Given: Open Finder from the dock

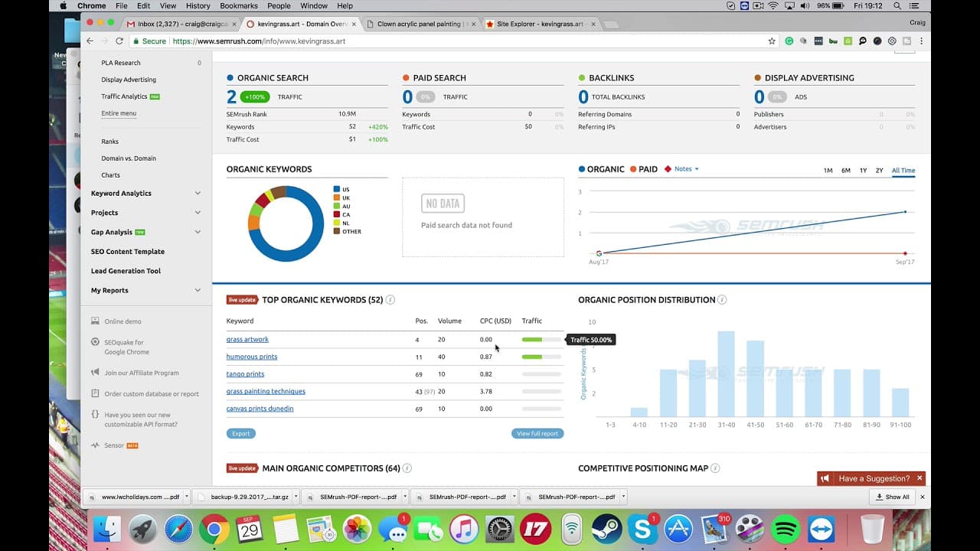Looking at the screenshot, I should pos(106,530).
